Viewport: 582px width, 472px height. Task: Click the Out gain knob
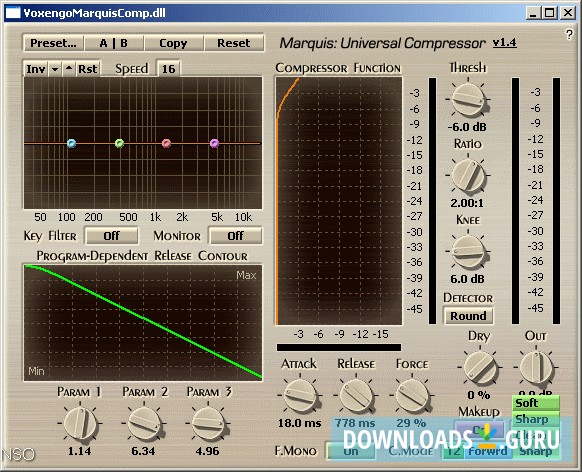(536, 367)
